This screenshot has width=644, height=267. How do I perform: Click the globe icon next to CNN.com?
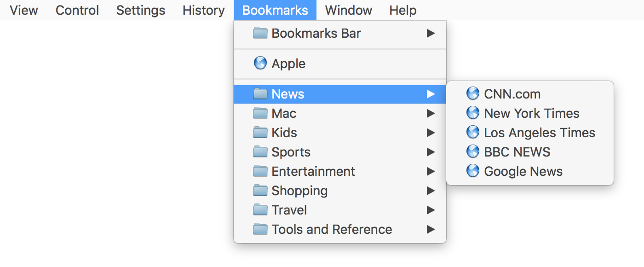point(472,93)
